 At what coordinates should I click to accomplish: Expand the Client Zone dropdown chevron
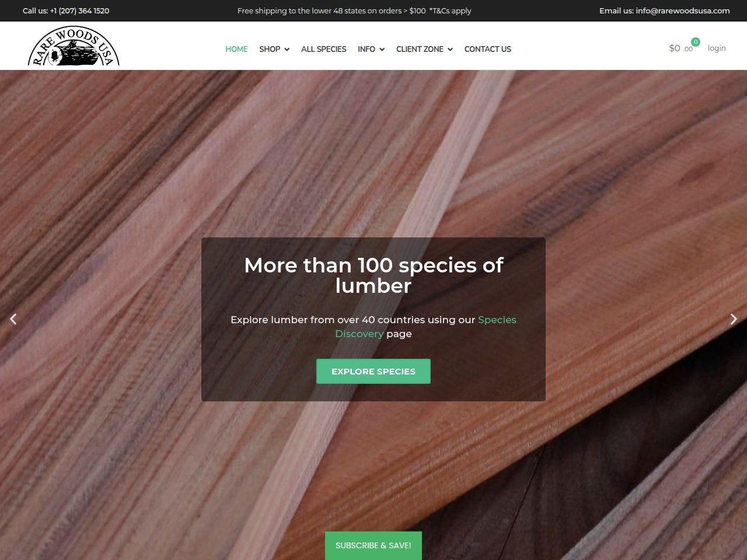450,50
